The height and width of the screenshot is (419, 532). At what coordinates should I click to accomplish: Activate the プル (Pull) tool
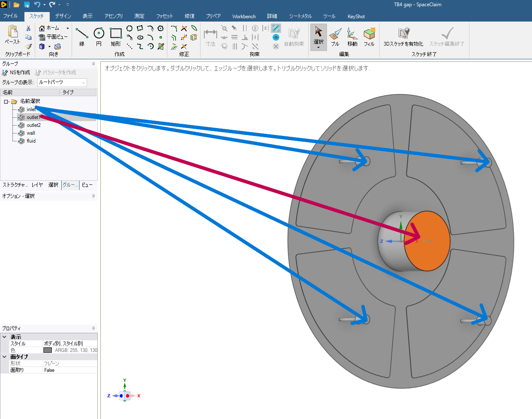point(335,36)
